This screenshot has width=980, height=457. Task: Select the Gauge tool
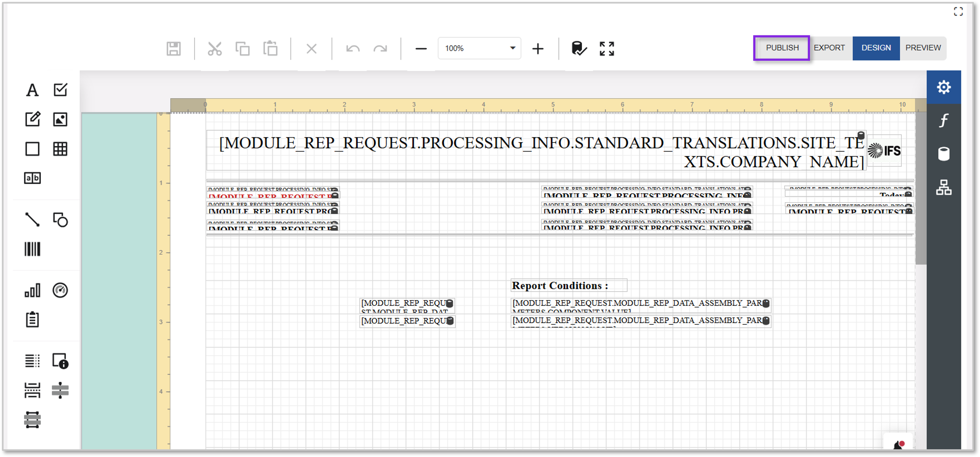pos(60,290)
